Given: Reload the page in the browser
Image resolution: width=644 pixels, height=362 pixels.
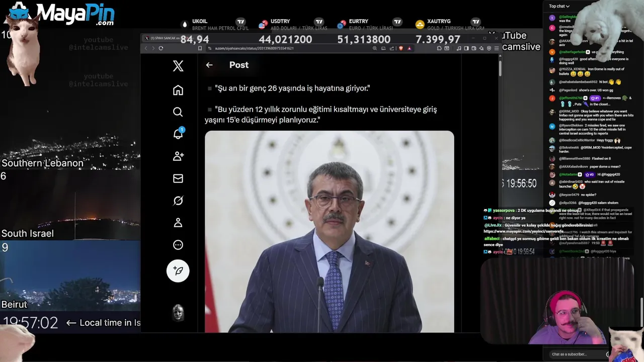Looking at the screenshot, I should 161,48.
